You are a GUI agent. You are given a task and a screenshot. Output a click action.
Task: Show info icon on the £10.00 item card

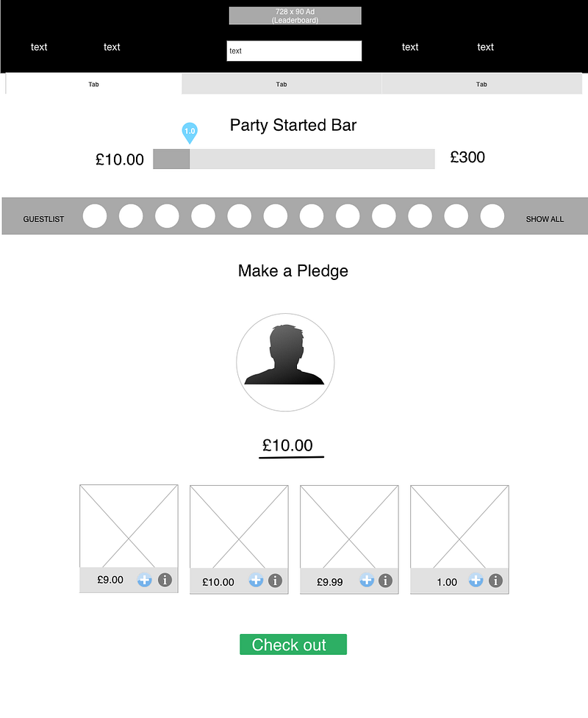275,581
